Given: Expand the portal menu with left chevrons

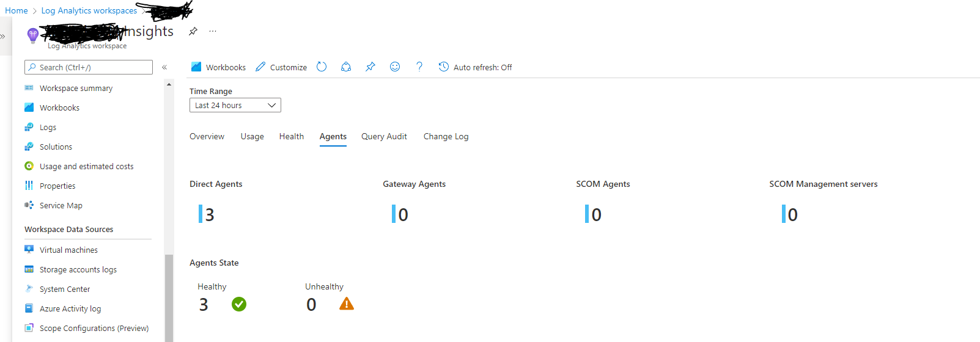Looking at the screenshot, I should (x=3, y=37).
